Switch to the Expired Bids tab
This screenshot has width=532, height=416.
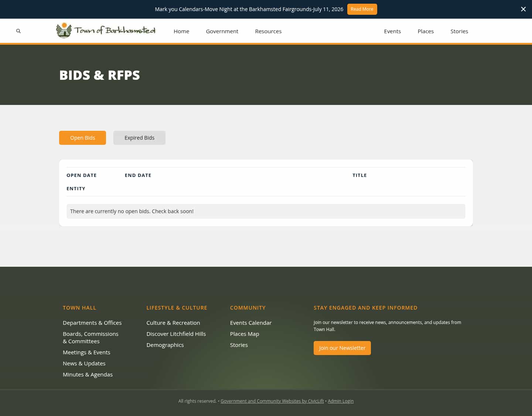pyautogui.click(x=139, y=138)
